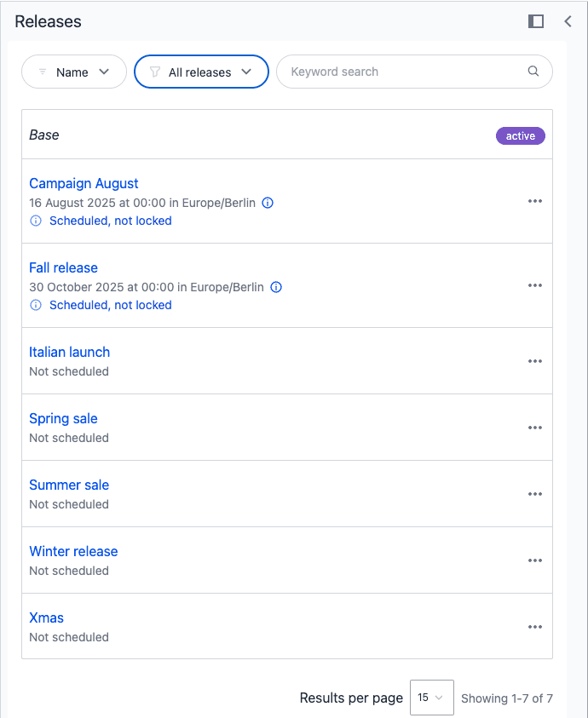The width and height of the screenshot is (588, 718).
Task: Toggle the side panel layout icon
Action: (x=536, y=21)
